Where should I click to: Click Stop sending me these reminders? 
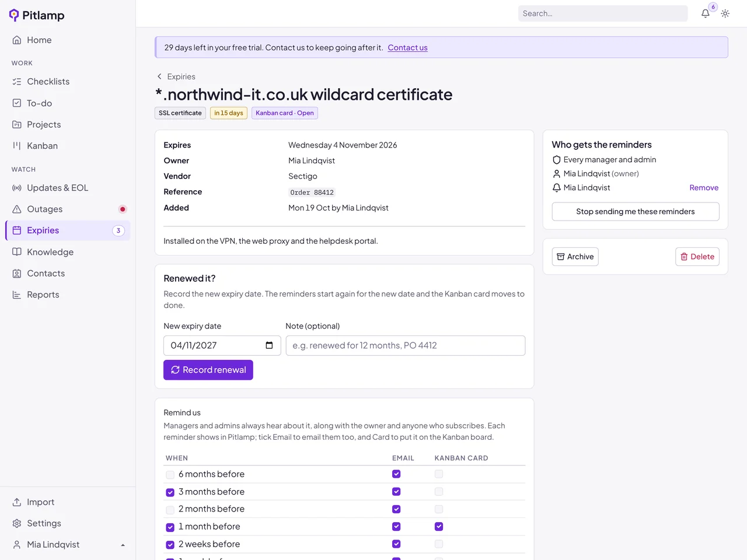[636, 212]
